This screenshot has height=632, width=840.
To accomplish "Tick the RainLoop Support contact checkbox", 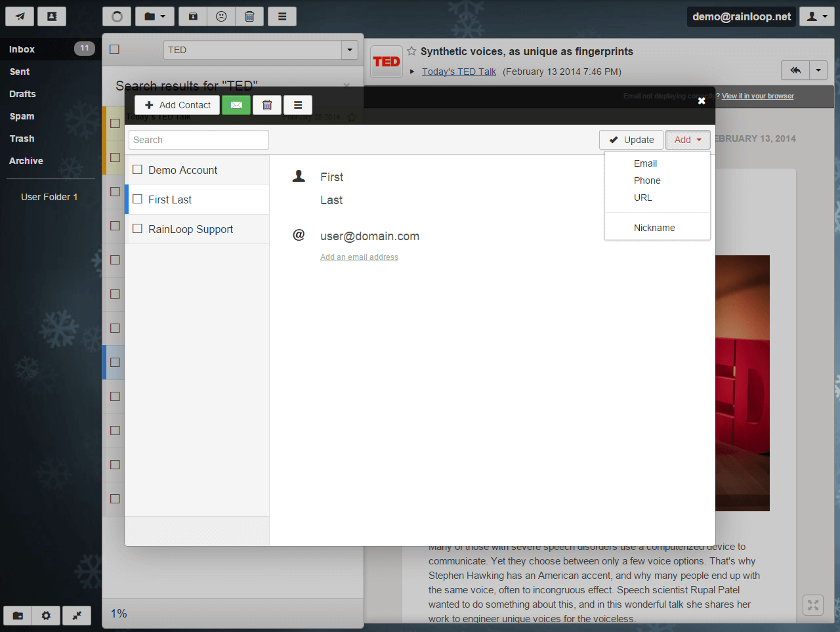I will (x=138, y=229).
